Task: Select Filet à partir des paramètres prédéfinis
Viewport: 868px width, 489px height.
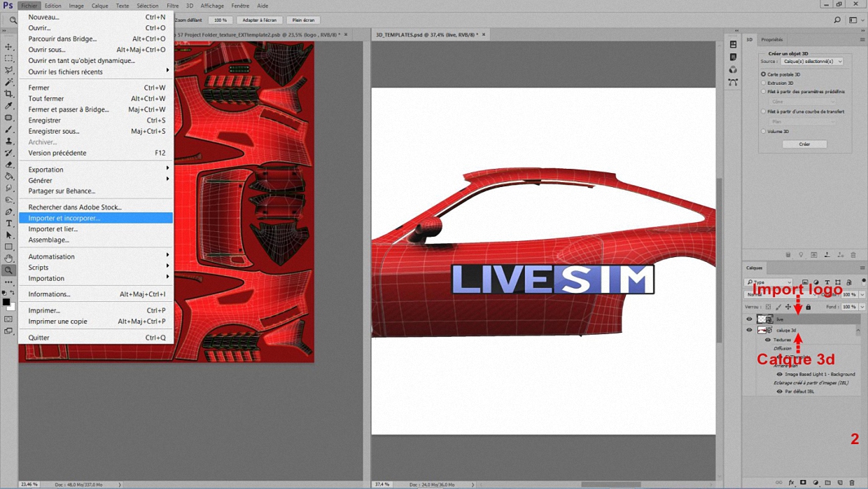Action: tap(764, 92)
